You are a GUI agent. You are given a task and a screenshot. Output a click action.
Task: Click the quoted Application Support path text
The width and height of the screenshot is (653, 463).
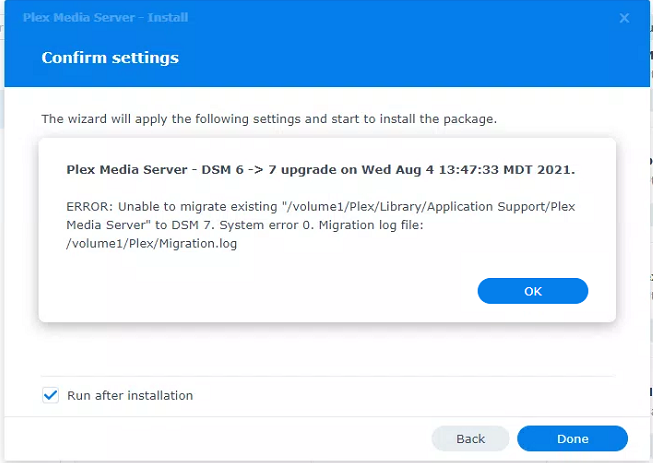pos(430,206)
